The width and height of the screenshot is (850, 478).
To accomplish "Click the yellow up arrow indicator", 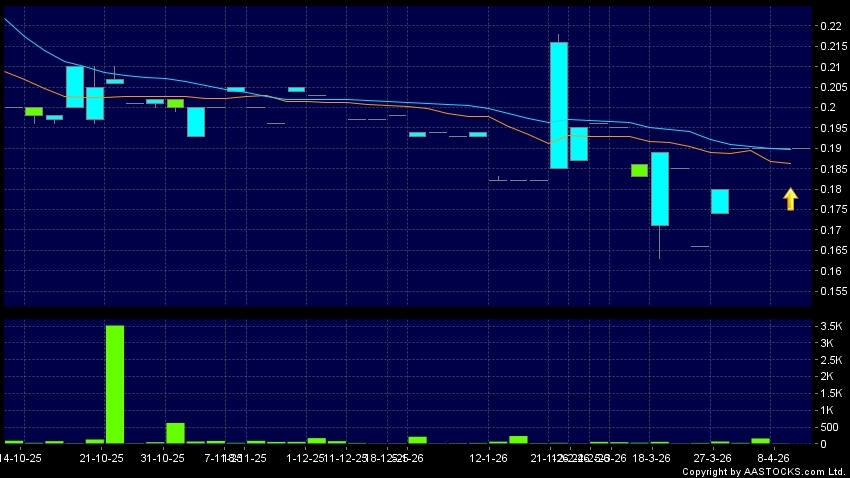I will tap(790, 199).
